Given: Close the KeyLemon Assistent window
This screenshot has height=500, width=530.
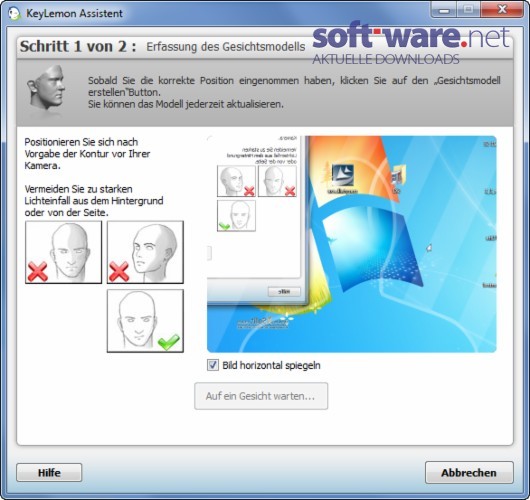Looking at the screenshot, I should pos(502,9).
